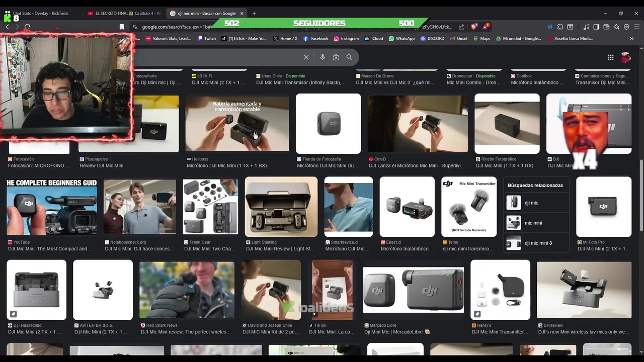Click the address bar URL field

click(x=297, y=27)
